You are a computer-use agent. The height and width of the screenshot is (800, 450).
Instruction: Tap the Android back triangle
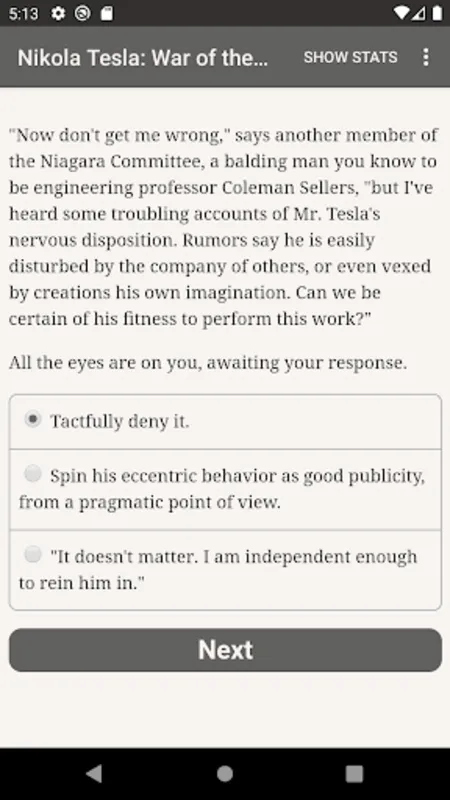click(94, 773)
